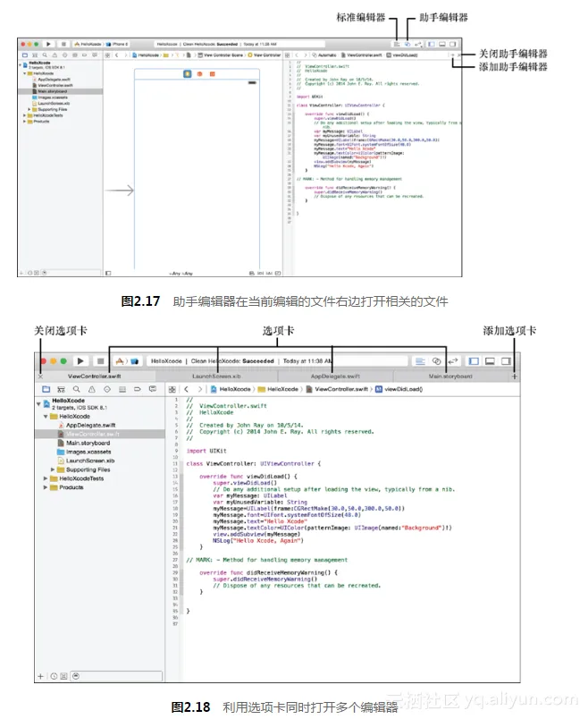Expand Products in the bottom navigator
The height and width of the screenshot is (719, 588).
click(x=46, y=487)
